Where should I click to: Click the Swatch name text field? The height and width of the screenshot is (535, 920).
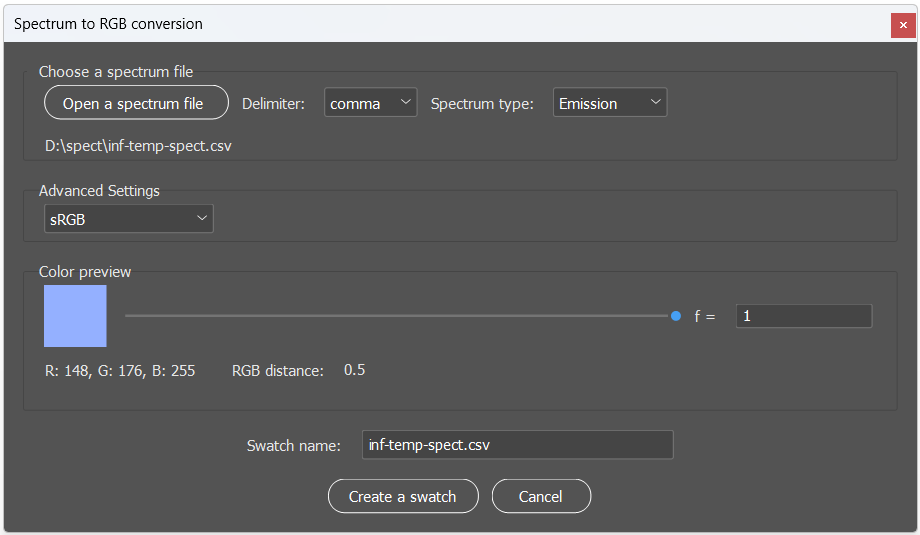(x=518, y=445)
